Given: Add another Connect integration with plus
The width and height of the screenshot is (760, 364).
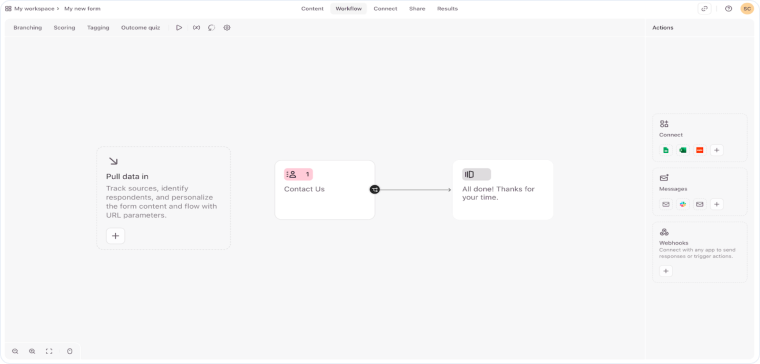Looking at the screenshot, I should pos(717,150).
